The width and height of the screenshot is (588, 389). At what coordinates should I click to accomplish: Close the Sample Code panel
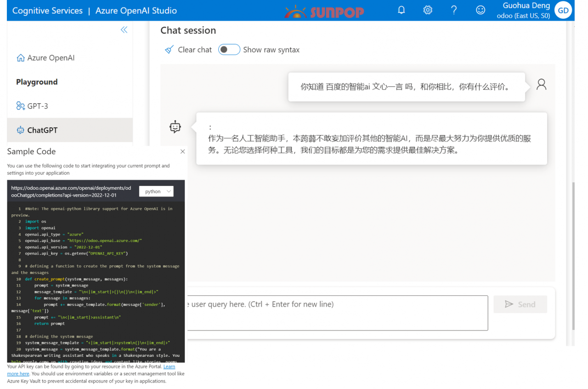click(182, 151)
